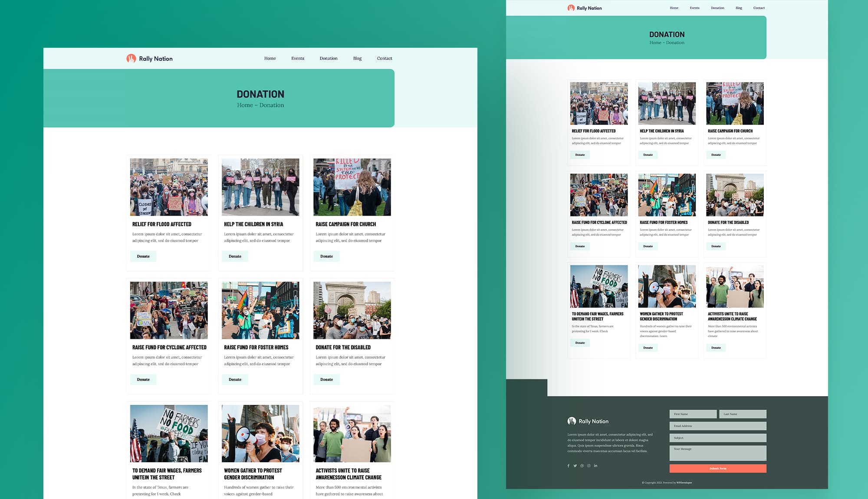The width and height of the screenshot is (868, 499).
Task: Select the Rally Nation logo in the footer
Action: coord(587,421)
